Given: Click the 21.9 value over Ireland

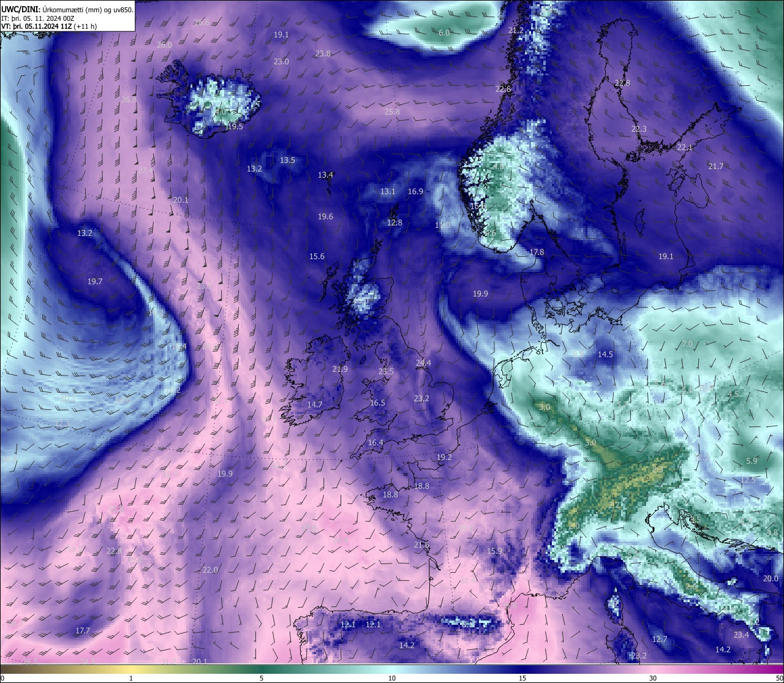Looking at the screenshot, I should pos(340,369).
